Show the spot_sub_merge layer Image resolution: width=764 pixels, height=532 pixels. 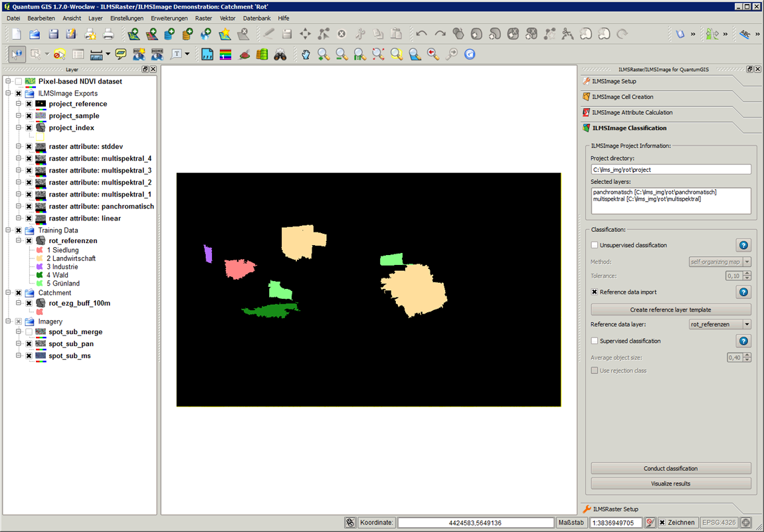click(x=29, y=332)
